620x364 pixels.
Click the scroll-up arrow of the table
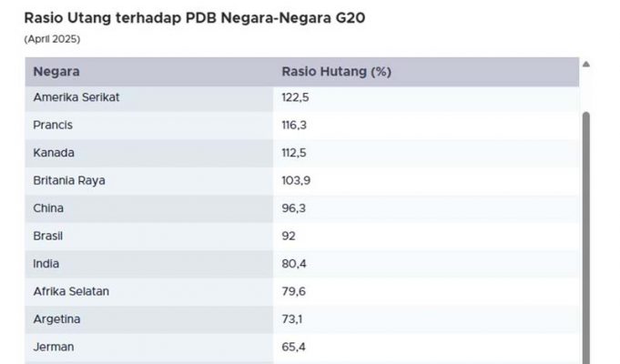click(585, 65)
